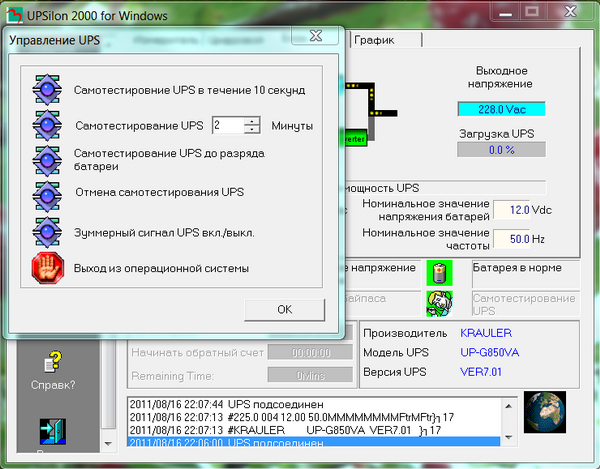This screenshot has height=469, width=600.
Task: Close the Управление UPS dialog
Action: point(315,36)
